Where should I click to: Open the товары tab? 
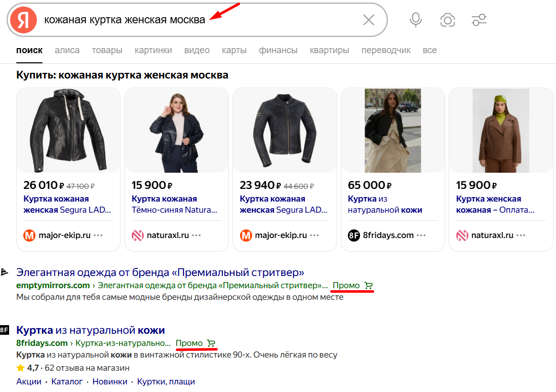click(107, 50)
